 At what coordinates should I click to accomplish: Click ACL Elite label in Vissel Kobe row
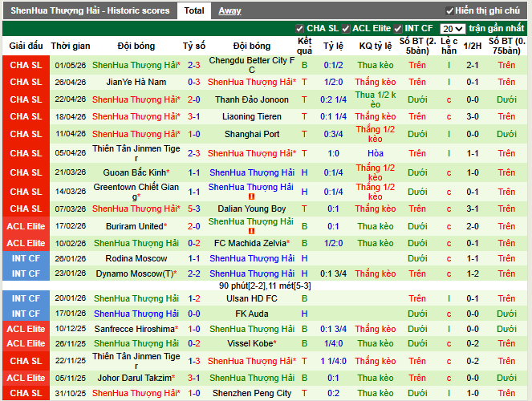pyautogui.click(x=26, y=344)
